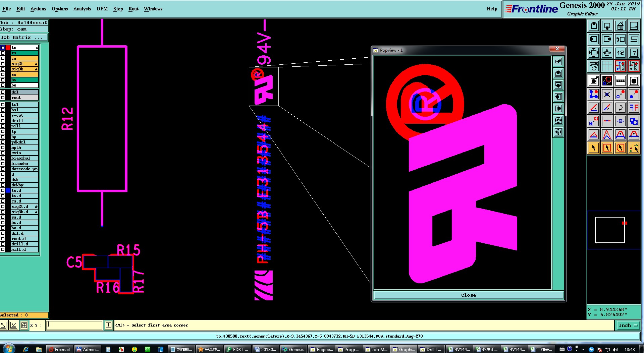Toggle display checkbox for layer bo

click(3, 85)
